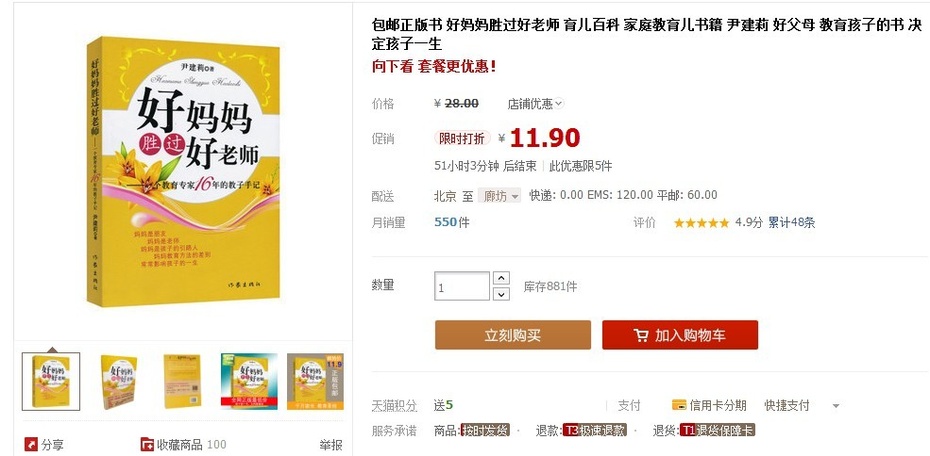The image size is (930, 456).
Task: Select the second book thumbnail image
Action: click(117, 382)
